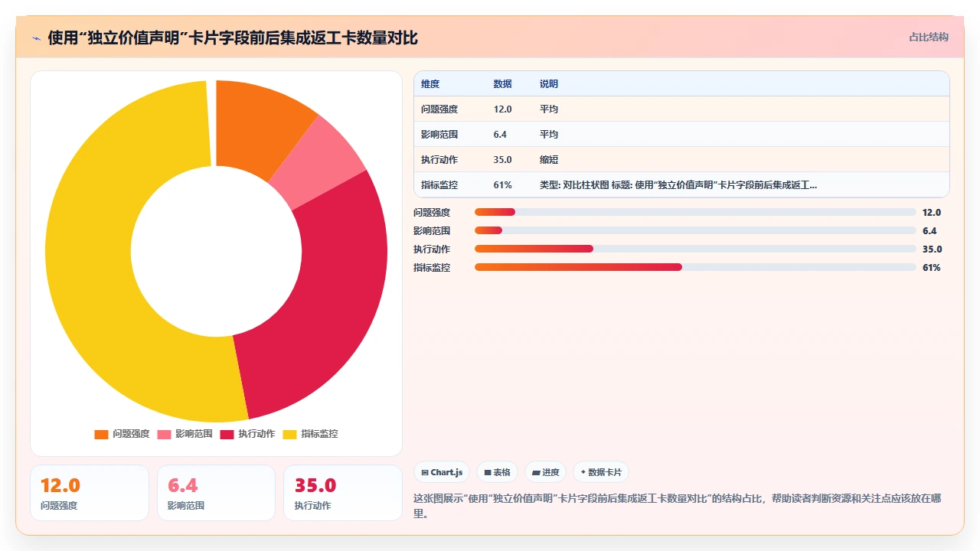Click the 进度 tag
This screenshot has height=551, width=980.
click(x=546, y=472)
